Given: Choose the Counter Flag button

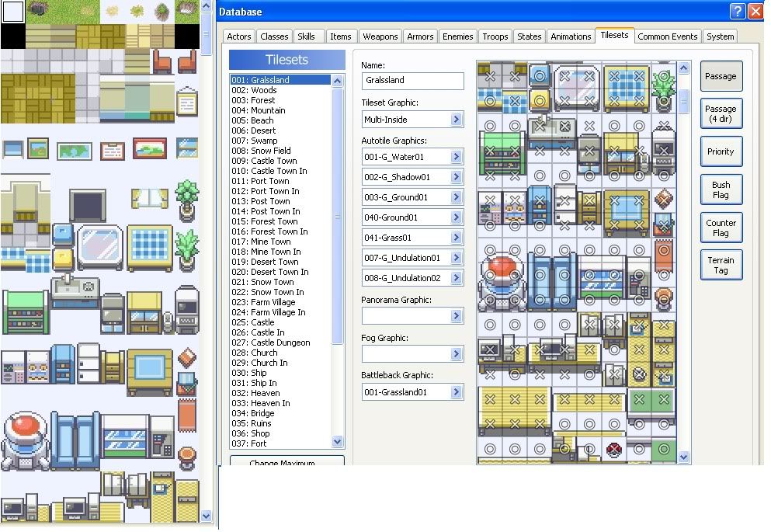Looking at the screenshot, I should point(721,228).
